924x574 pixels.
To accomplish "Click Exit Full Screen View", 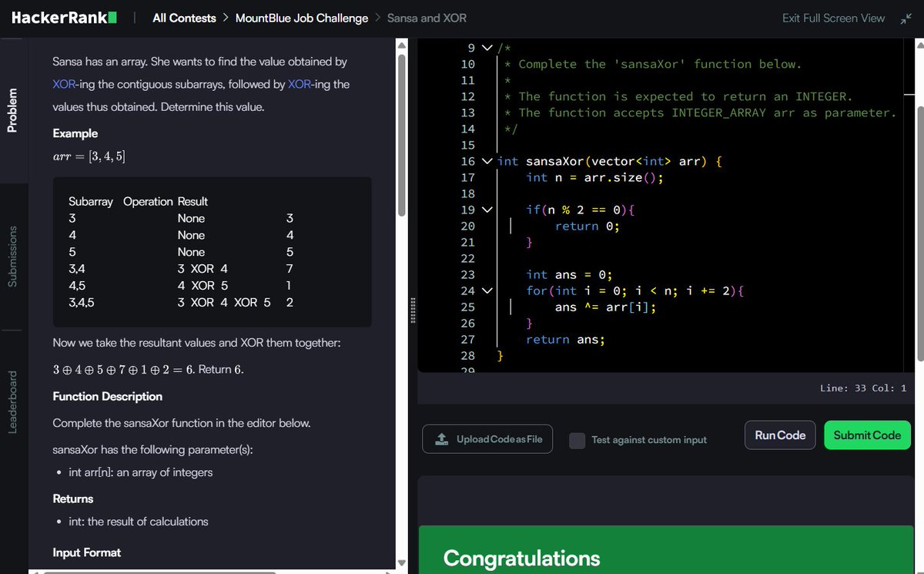I will (833, 18).
